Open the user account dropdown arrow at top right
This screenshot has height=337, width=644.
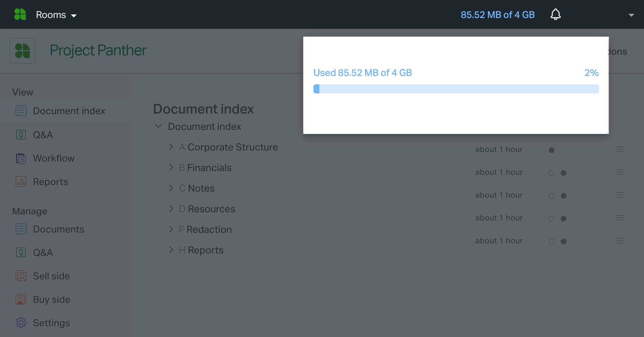631,15
